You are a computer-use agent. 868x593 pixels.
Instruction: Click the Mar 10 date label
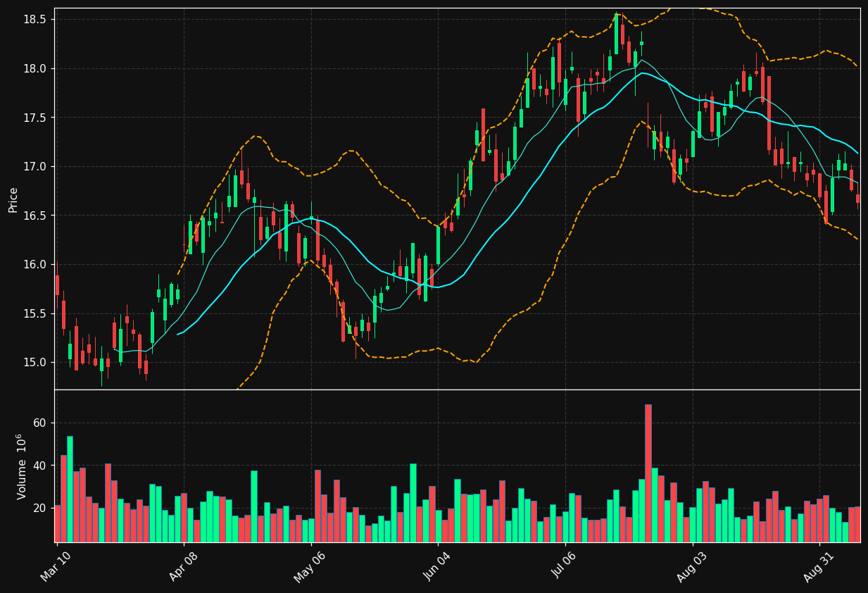[x=57, y=567]
